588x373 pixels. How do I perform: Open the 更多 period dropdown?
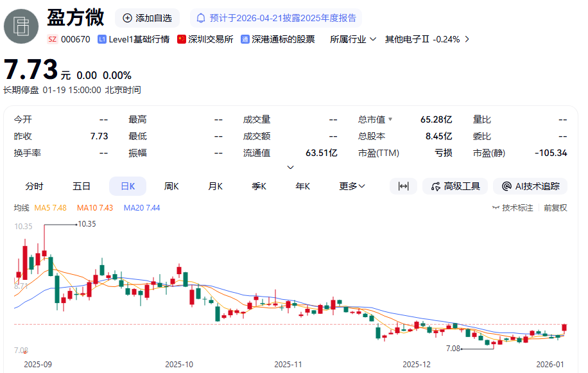tap(352, 186)
